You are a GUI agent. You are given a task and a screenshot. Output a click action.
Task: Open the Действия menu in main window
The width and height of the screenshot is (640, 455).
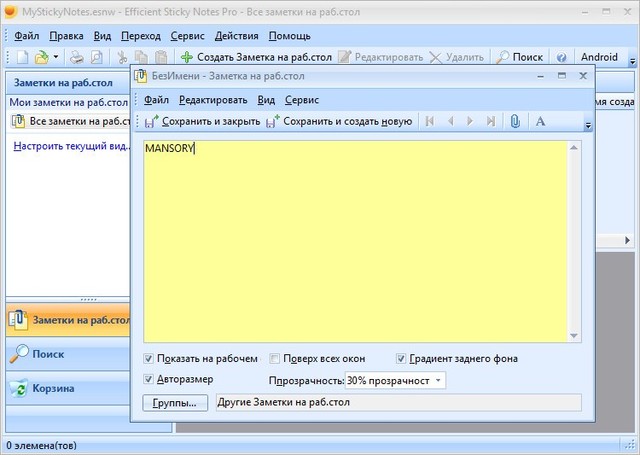(236, 35)
